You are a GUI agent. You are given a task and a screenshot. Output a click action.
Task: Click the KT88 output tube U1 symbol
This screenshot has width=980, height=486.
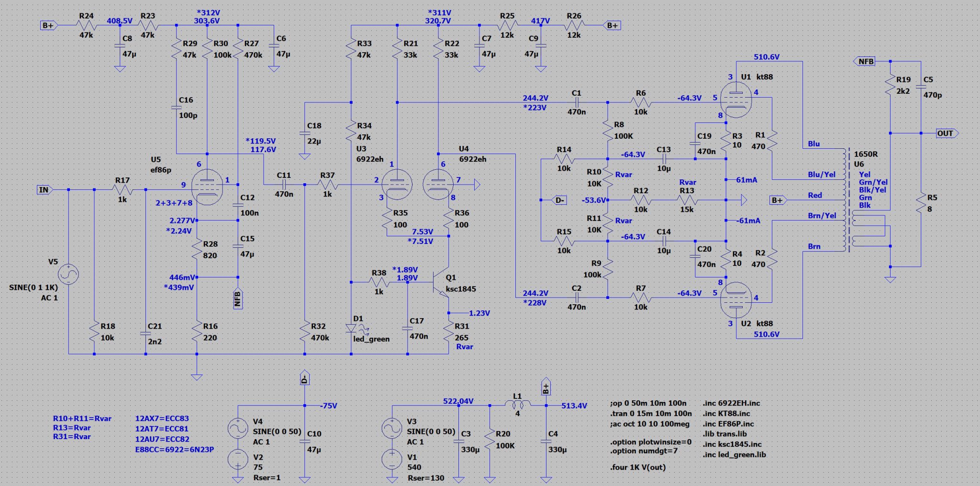[x=736, y=99]
